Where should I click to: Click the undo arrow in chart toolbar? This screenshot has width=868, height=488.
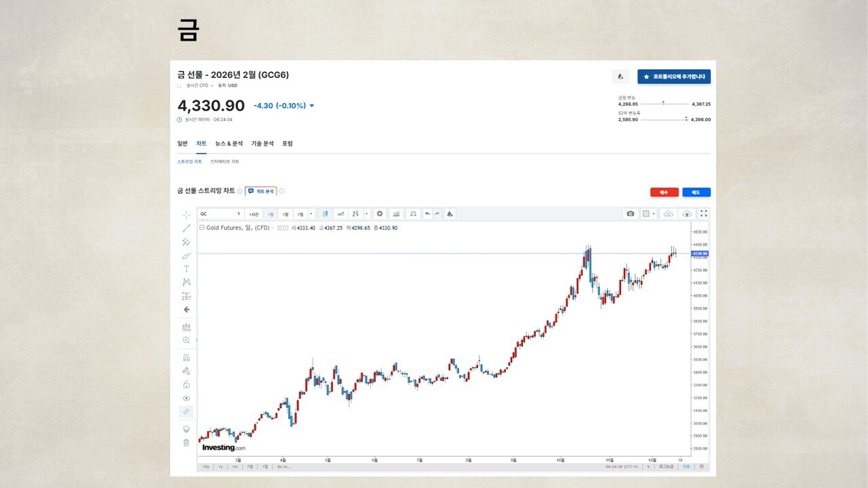[x=427, y=213]
